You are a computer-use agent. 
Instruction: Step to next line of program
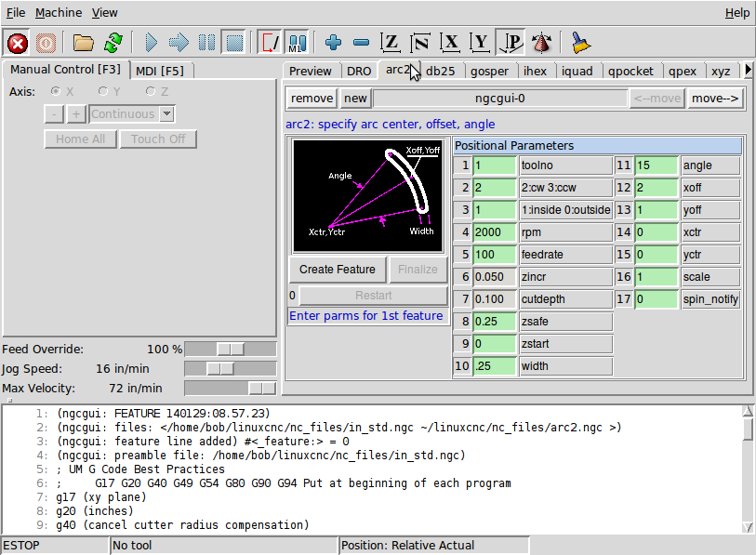point(179,44)
